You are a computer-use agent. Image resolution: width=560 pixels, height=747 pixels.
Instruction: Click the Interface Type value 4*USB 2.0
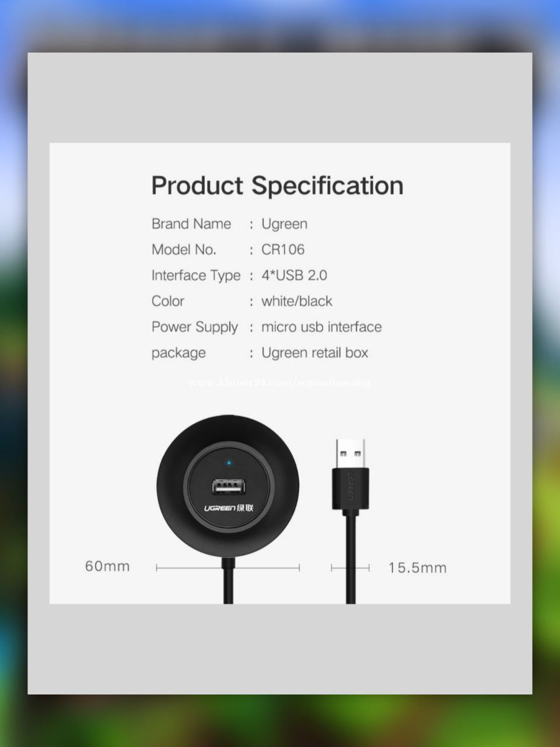tap(294, 275)
